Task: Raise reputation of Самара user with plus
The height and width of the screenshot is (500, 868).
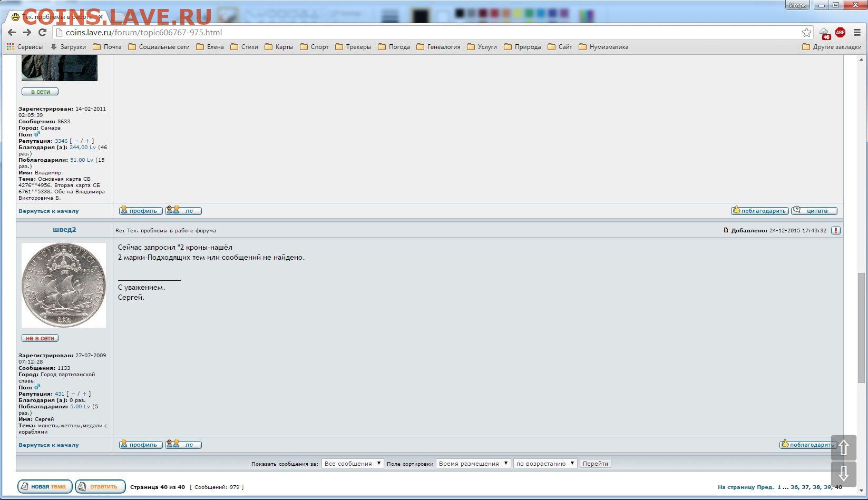Action: click(x=87, y=141)
